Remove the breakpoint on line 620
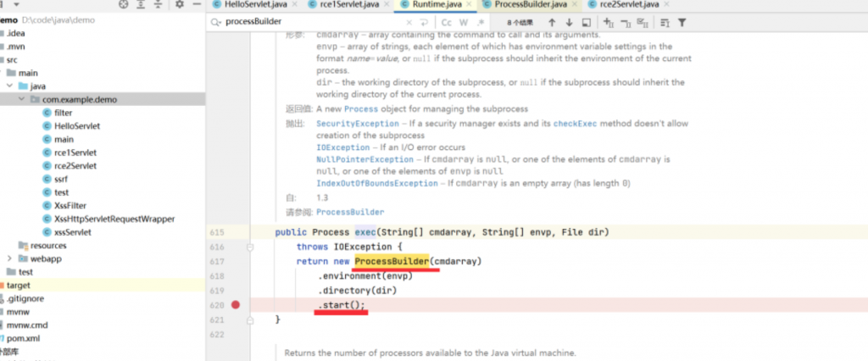This screenshot has height=361, width=868. click(x=236, y=304)
